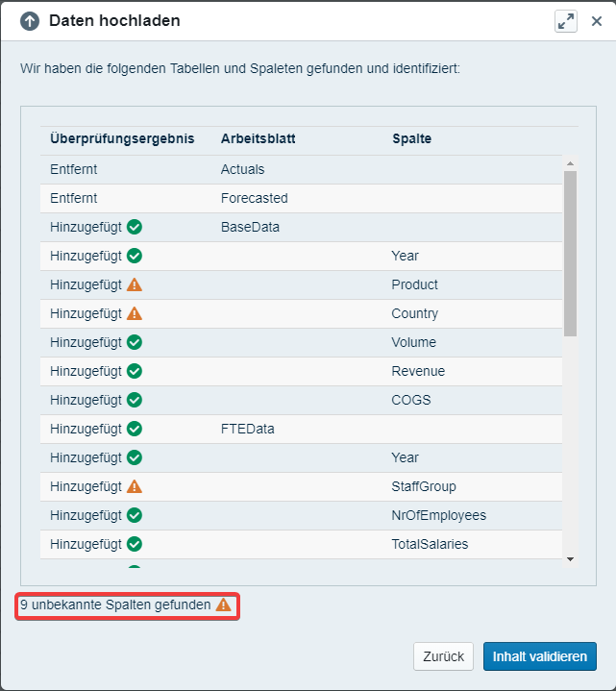The width and height of the screenshot is (616, 691).
Task: Click green check icon in Revenue row
Action: [x=135, y=371]
